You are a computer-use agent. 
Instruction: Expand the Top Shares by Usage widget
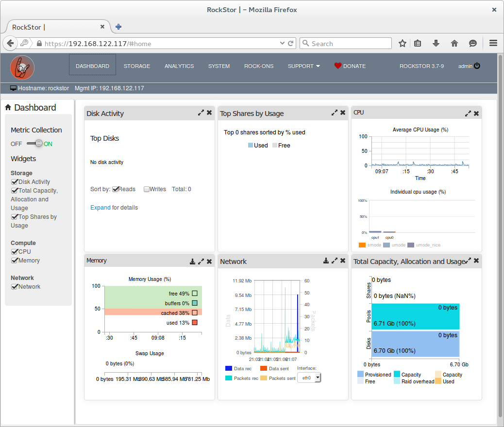[334, 113]
